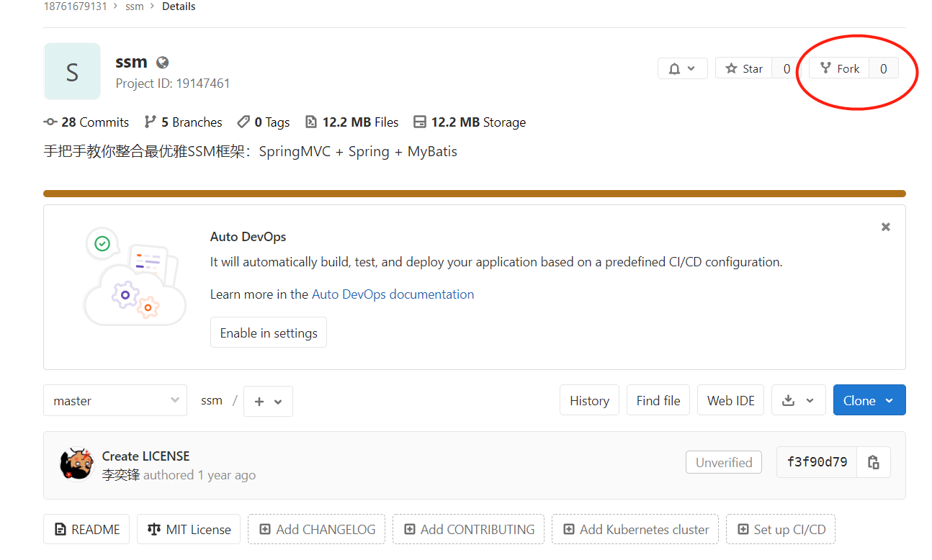View the 28 Commits list

[86, 122]
